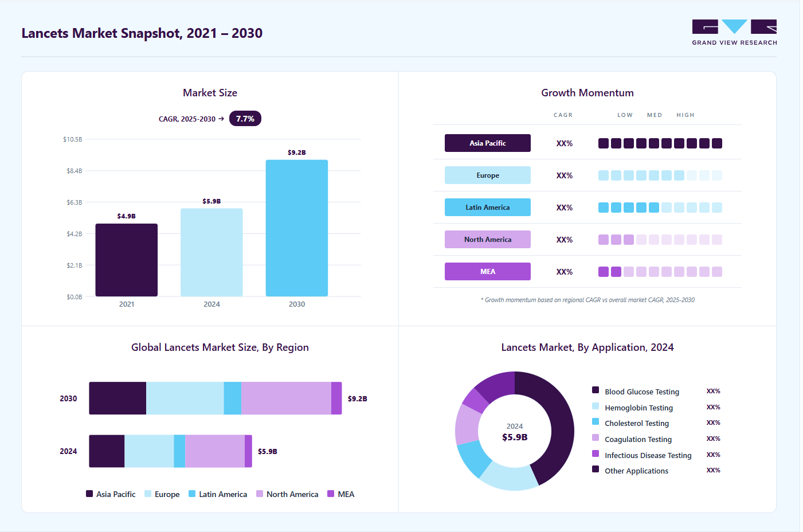Click the Asia Pacific momentum indicator squares
803x532 pixels.
(660, 143)
